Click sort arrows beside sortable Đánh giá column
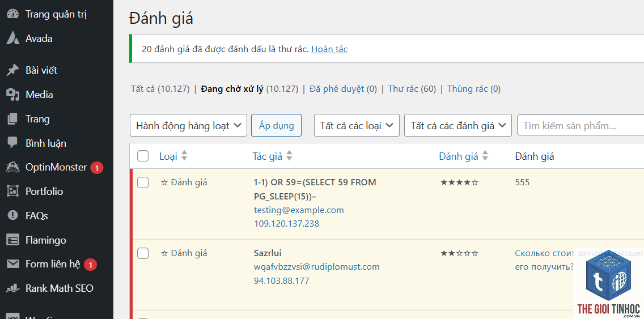Image resolution: width=644 pixels, height=319 pixels. [x=485, y=156]
